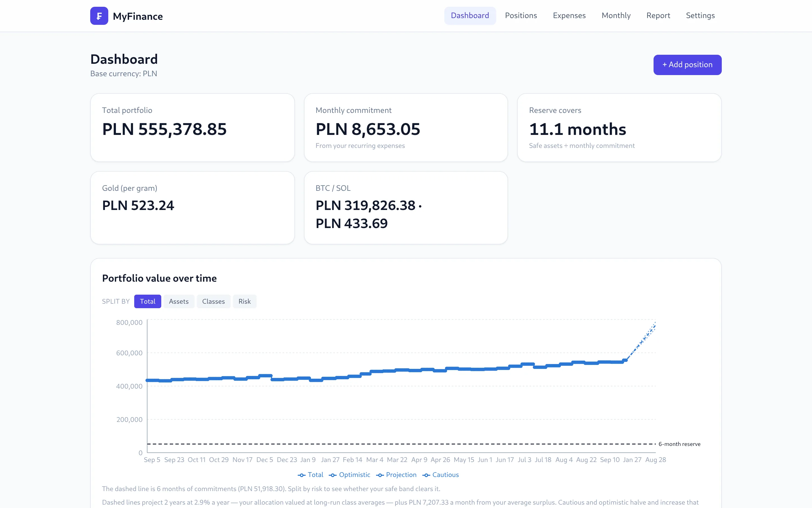Toggle the Projection legend entry
This screenshot has height=508, width=812.
click(x=396, y=475)
